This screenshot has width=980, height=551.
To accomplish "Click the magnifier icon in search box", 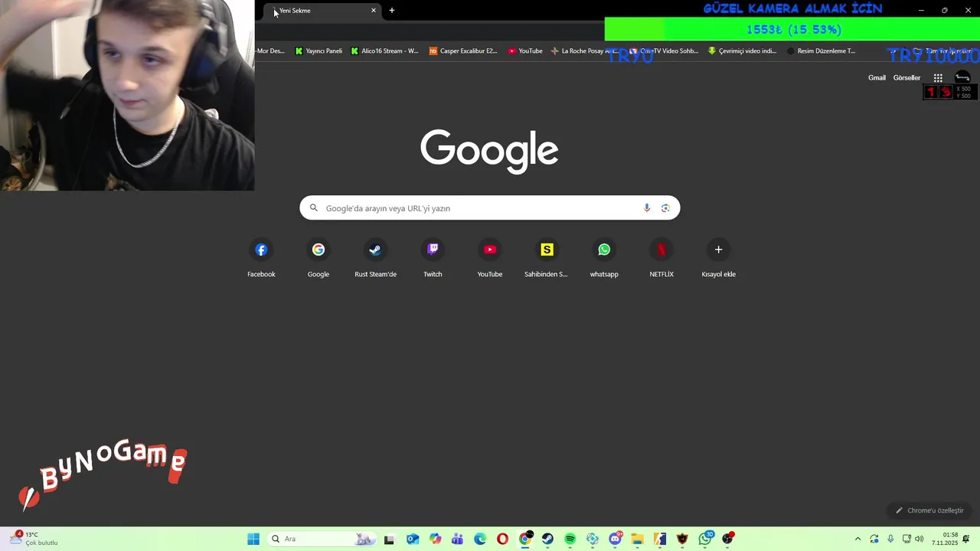I will click(313, 208).
